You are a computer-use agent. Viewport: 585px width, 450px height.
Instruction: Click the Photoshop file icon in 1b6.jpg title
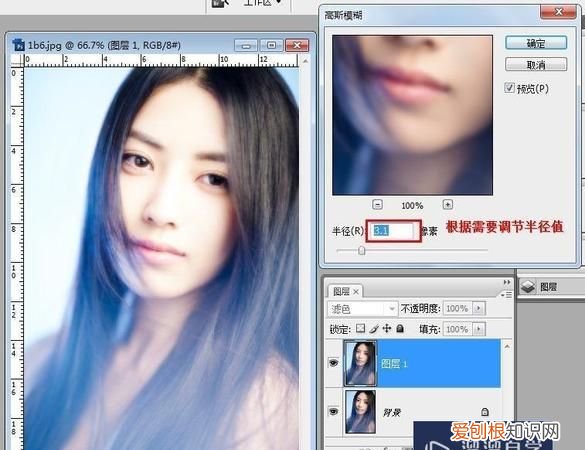coord(18,45)
